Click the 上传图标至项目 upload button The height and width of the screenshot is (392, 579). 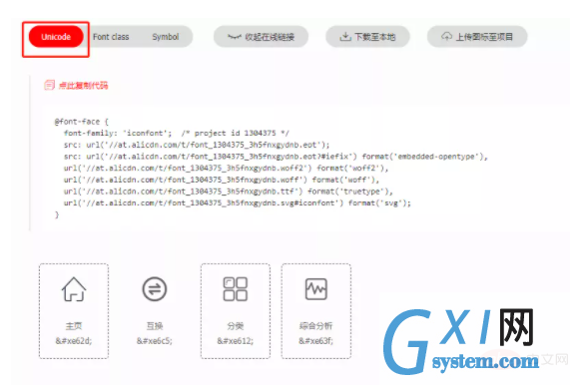477,37
